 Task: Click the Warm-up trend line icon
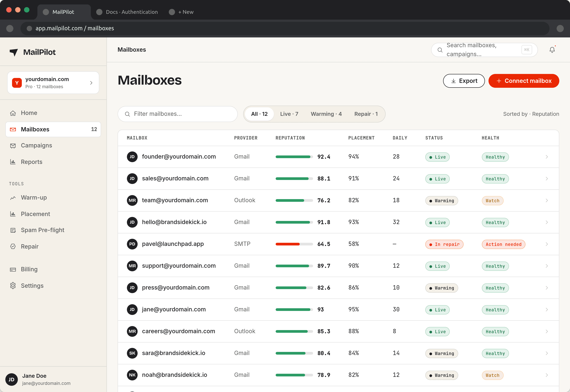pyautogui.click(x=13, y=198)
